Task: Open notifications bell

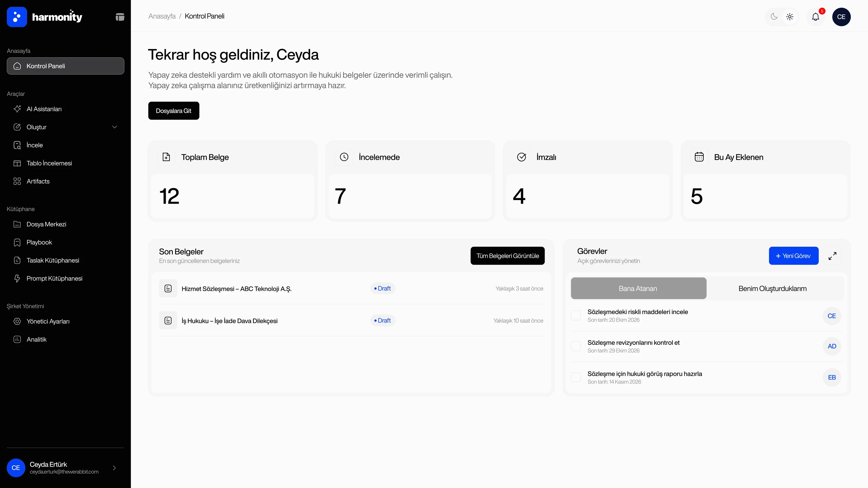Action: click(815, 17)
